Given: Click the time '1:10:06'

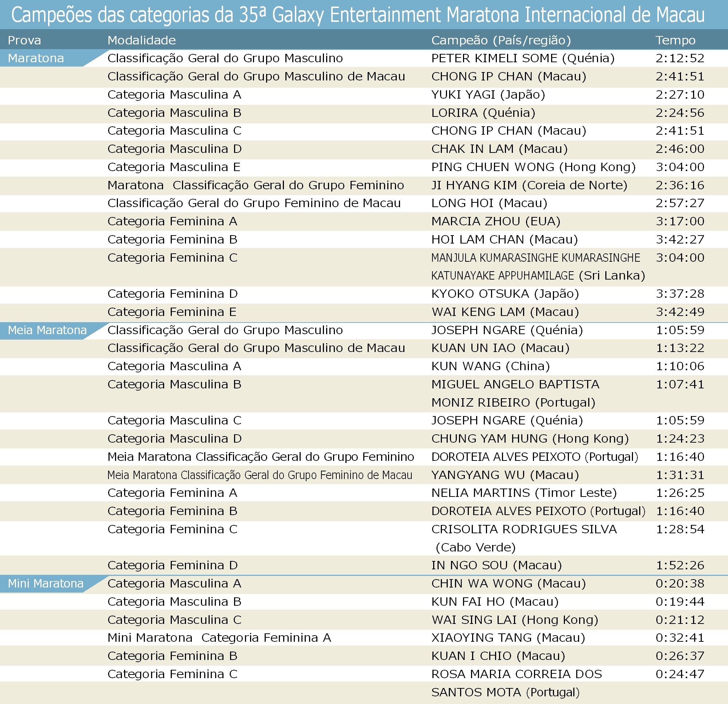Looking at the screenshot, I should (x=680, y=366).
